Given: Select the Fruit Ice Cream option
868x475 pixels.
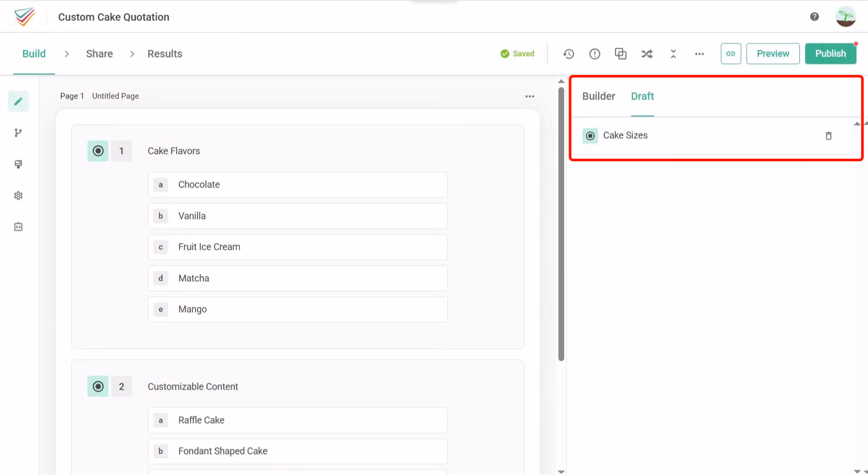Looking at the screenshot, I should point(298,247).
